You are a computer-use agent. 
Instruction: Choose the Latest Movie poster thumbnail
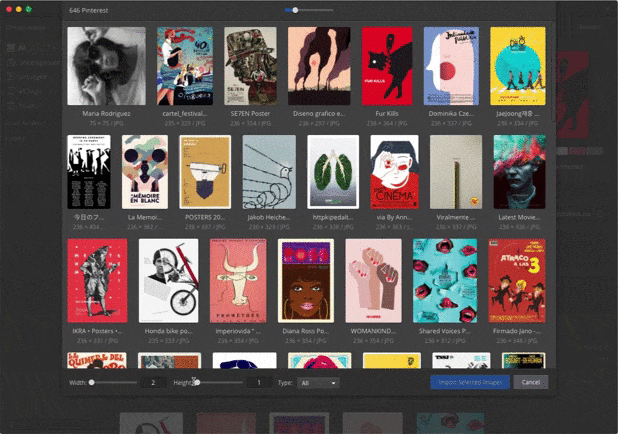coord(518,172)
